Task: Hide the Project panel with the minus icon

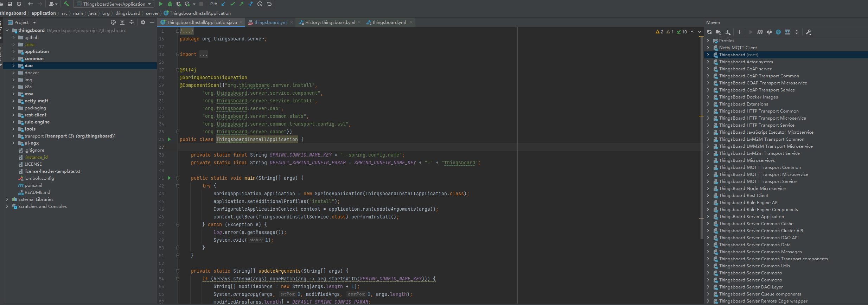Action: 152,22
